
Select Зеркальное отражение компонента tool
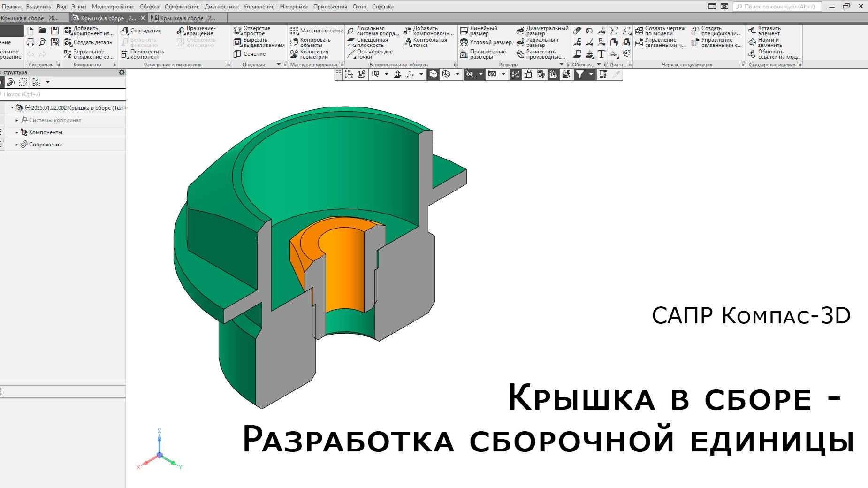pyautogui.click(x=89, y=54)
